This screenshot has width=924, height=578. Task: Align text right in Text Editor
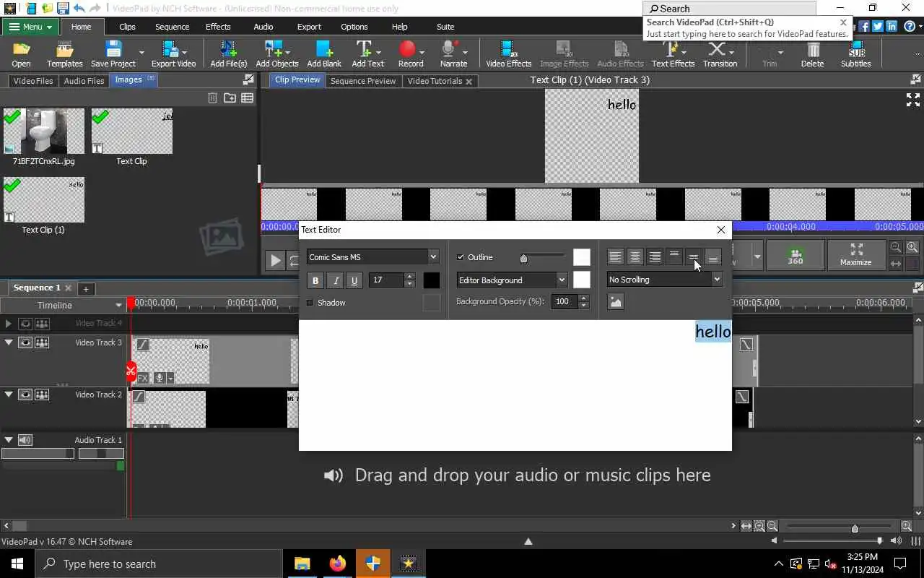[654, 256]
